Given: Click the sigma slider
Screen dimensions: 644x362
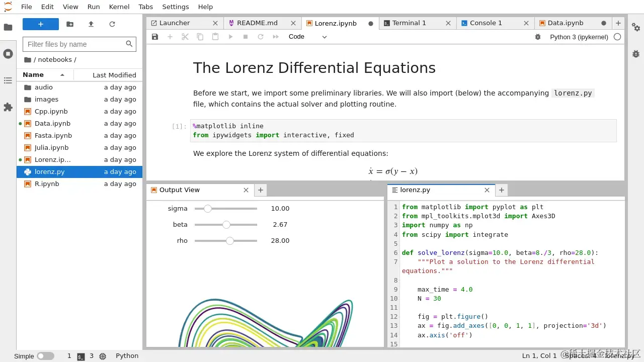Looking at the screenshot, I should point(226,209).
